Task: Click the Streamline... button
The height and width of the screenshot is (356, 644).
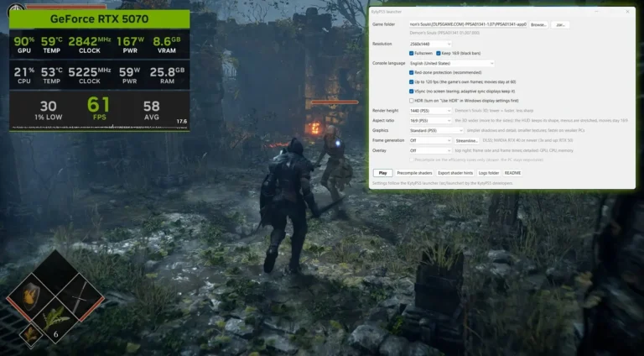Action: click(x=467, y=140)
